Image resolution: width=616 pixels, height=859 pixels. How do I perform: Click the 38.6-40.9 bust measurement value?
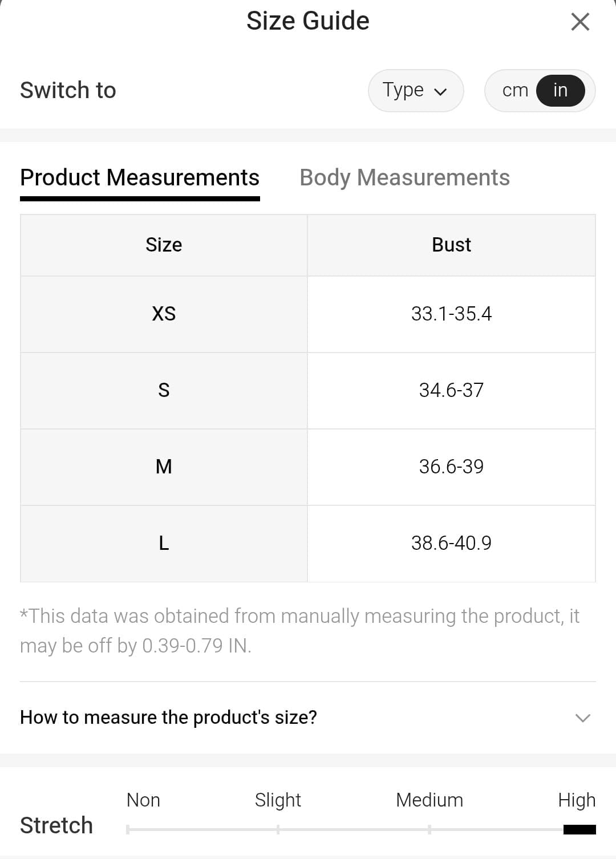(451, 543)
